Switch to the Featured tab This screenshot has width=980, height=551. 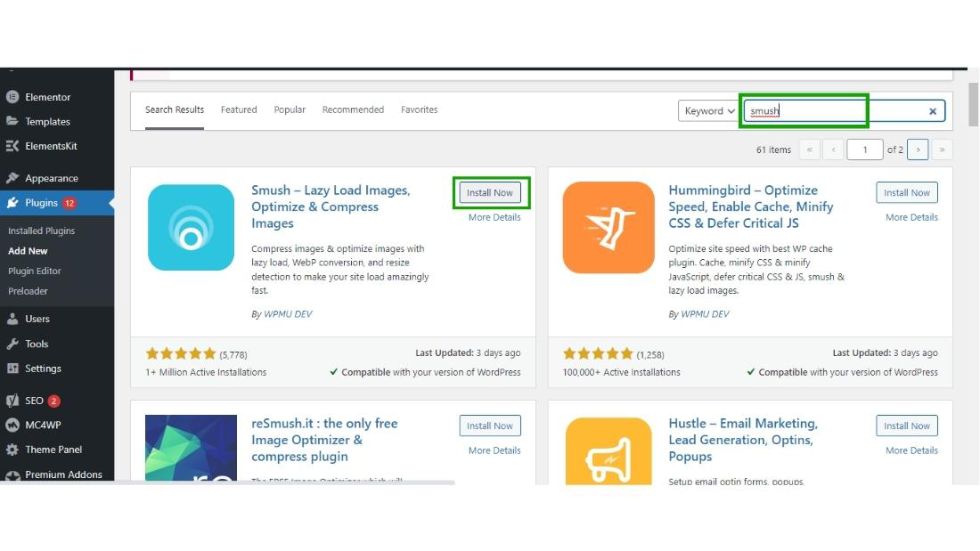coord(239,109)
